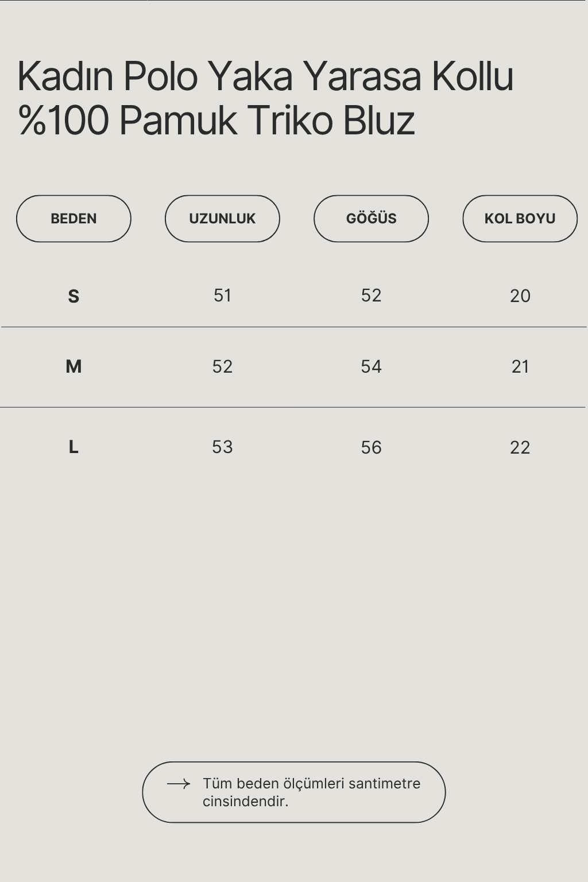Click the M length value in UZUNLUK column
The width and height of the screenshot is (588, 882).
[x=222, y=366]
